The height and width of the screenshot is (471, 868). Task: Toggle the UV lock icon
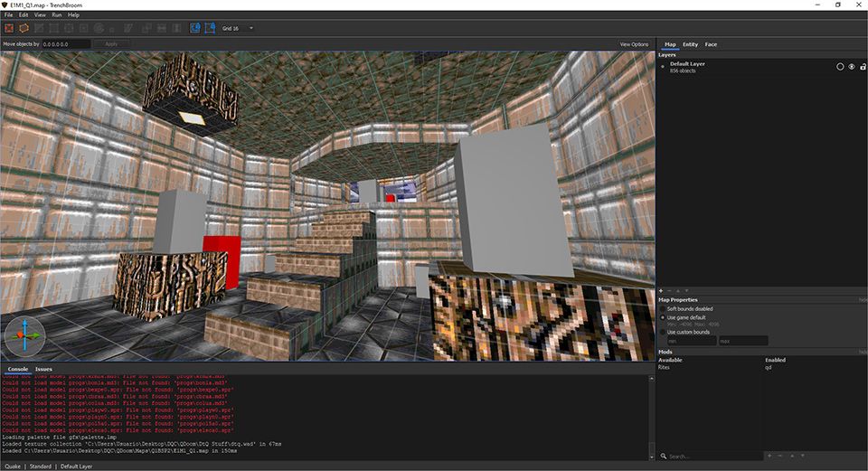[210, 28]
